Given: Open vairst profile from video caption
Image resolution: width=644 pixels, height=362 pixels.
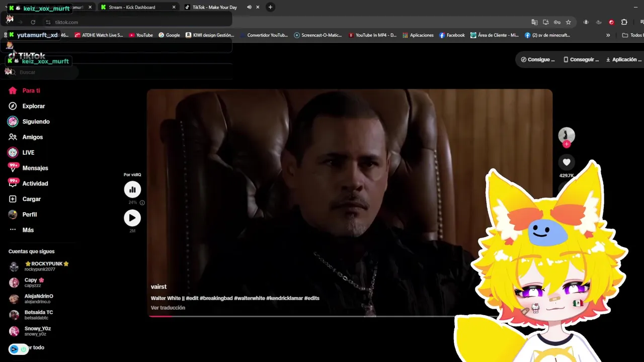Looking at the screenshot, I should pyautogui.click(x=158, y=287).
